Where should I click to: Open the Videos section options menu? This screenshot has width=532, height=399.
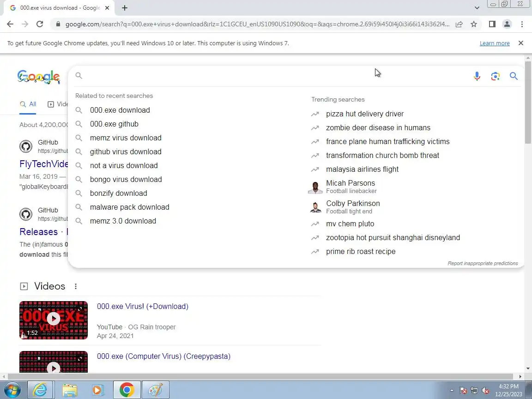[x=76, y=286]
